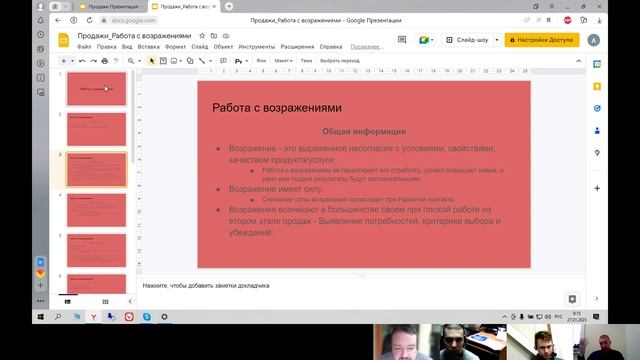Open the Файл menu
Viewport: 640px width, 360px height.
pos(84,47)
